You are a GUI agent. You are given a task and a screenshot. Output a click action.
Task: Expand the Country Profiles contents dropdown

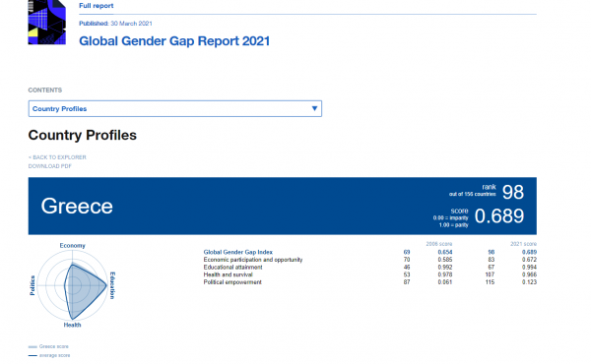coord(175,109)
